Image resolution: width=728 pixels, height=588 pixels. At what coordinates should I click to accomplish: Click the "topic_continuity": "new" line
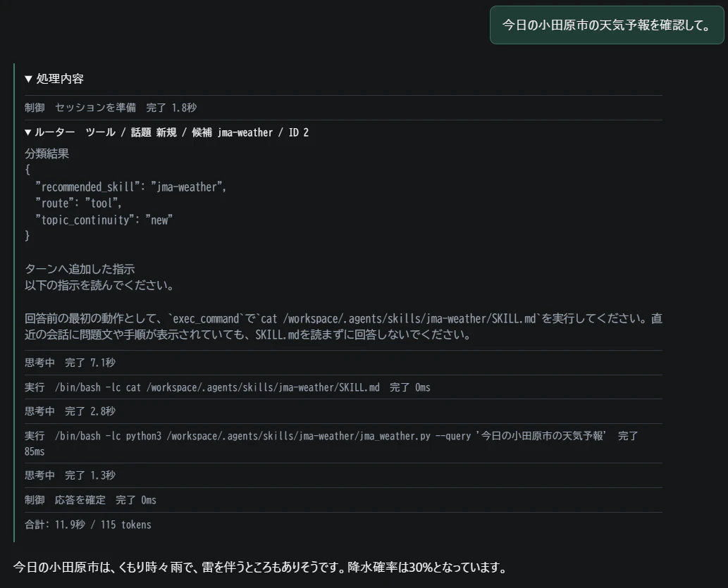(x=104, y=220)
